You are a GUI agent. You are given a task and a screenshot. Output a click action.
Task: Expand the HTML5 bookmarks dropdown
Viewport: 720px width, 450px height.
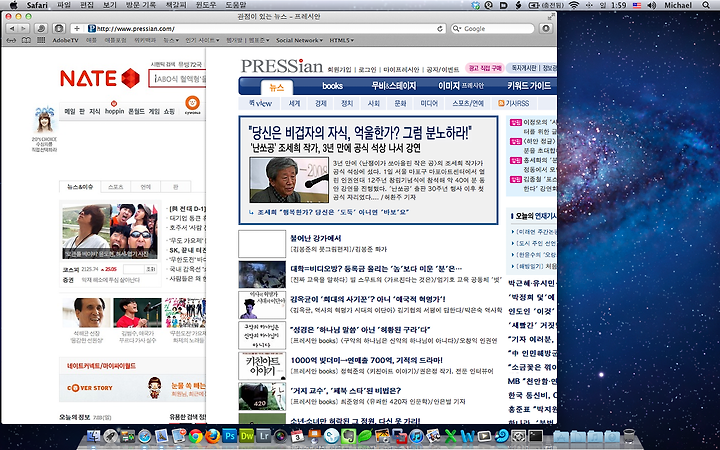coord(341,40)
